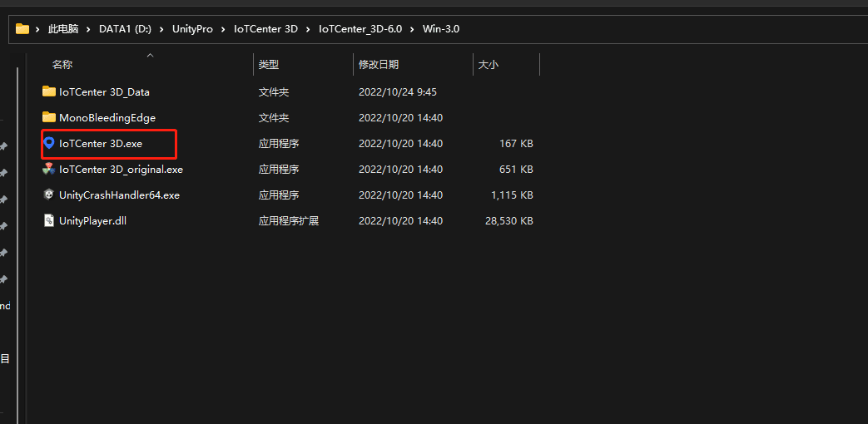Click the 28,530 KB size value
Image resolution: width=868 pixels, height=424 pixels.
[x=508, y=221]
